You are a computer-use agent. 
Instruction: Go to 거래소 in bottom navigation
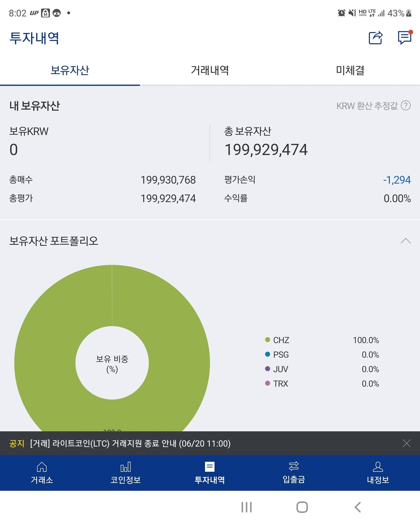point(42,473)
